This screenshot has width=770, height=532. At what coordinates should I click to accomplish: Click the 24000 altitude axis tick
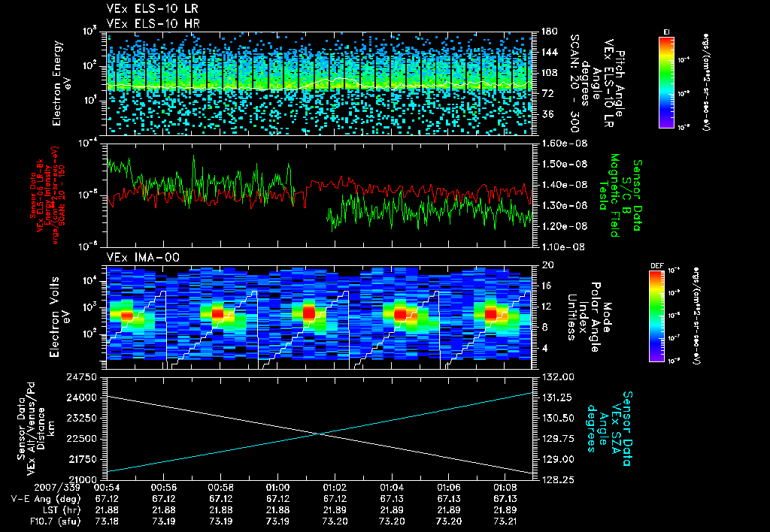click(81, 397)
